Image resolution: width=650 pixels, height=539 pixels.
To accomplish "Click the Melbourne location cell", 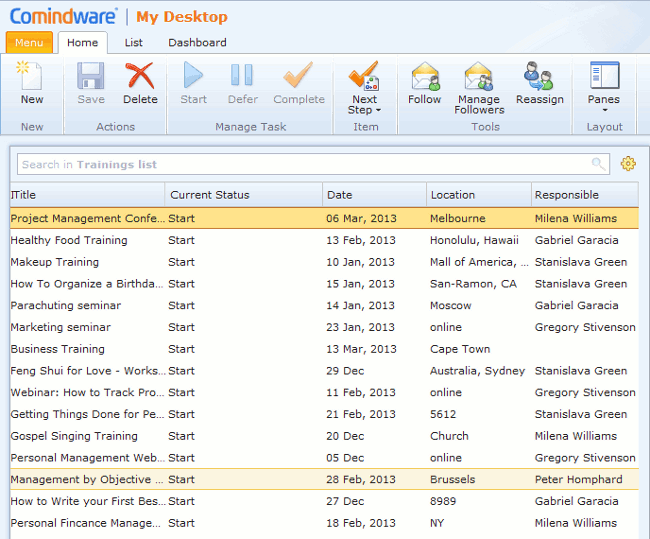I will [x=457, y=219].
